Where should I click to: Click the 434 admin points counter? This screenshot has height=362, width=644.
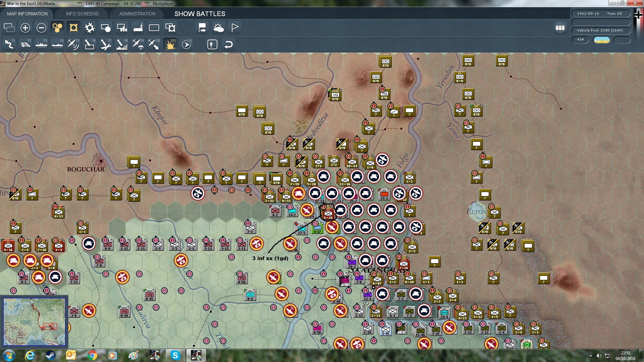pos(581,40)
